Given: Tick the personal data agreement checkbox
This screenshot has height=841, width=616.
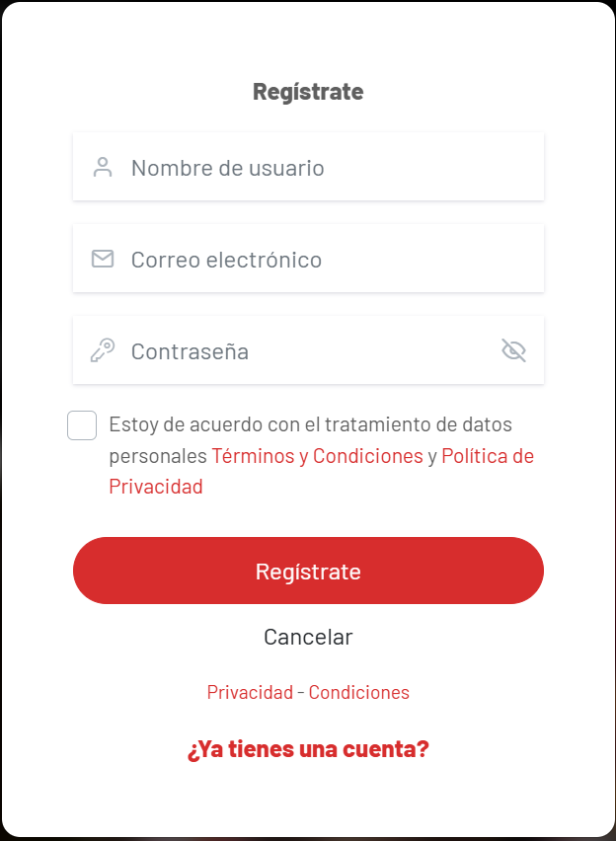Looking at the screenshot, I should coord(82,425).
